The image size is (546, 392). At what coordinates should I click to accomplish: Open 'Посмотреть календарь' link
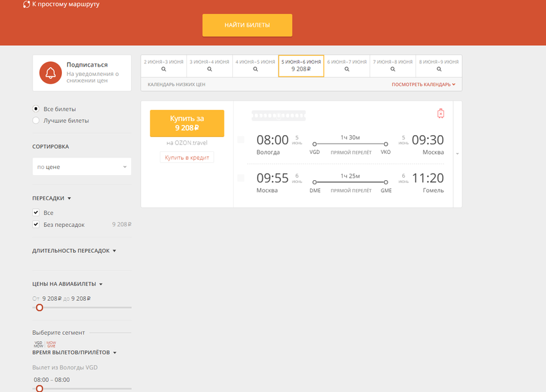pyautogui.click(x=423, y=85)
